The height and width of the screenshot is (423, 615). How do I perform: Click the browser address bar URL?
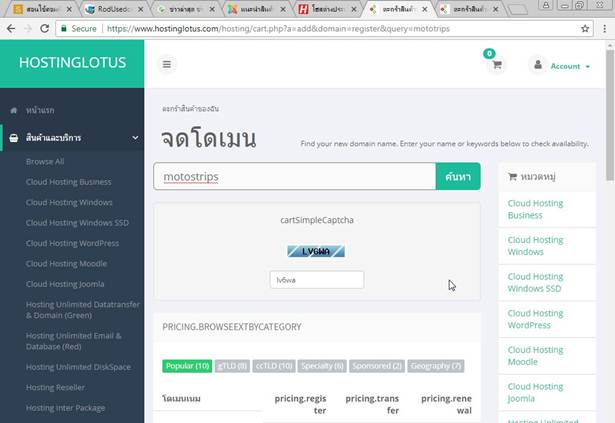pyautogui.click(x=278, y=29)
